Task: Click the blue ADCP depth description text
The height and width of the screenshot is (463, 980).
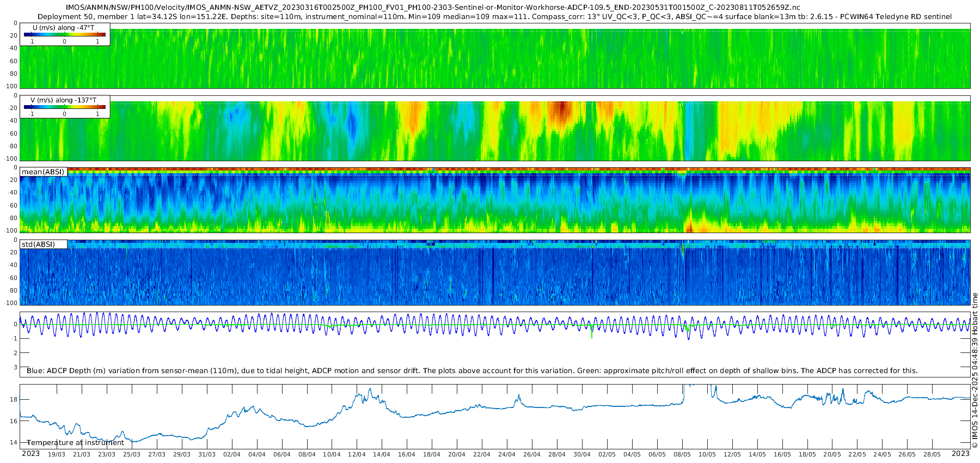Action: tap(472, 371)
